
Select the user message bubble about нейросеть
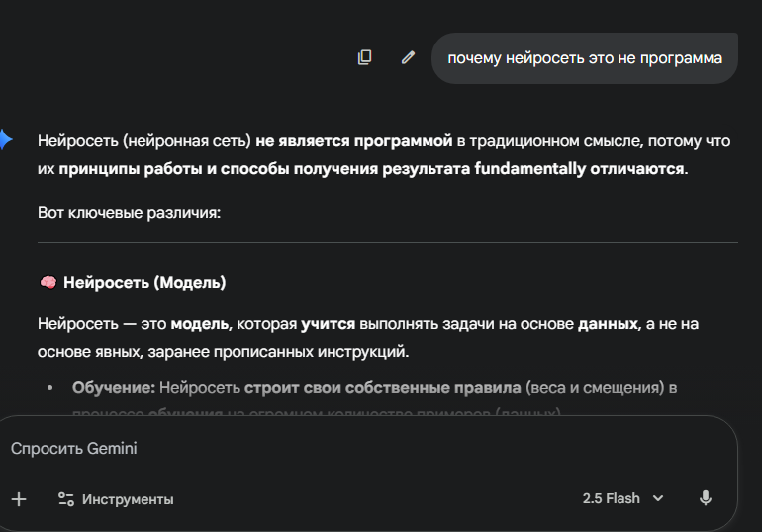tap(584, 58)
